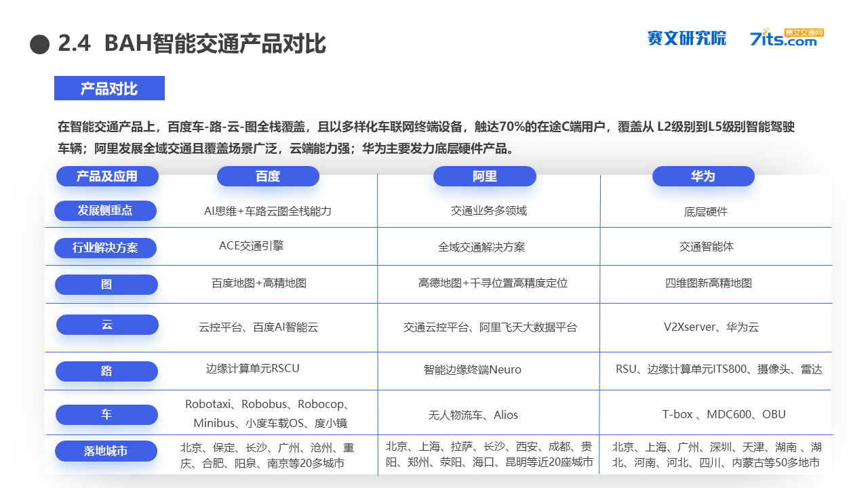The width and height of the screenshot is (868, 488).
Task: Click the 车 row pill
Action: [x=106, y=415]
